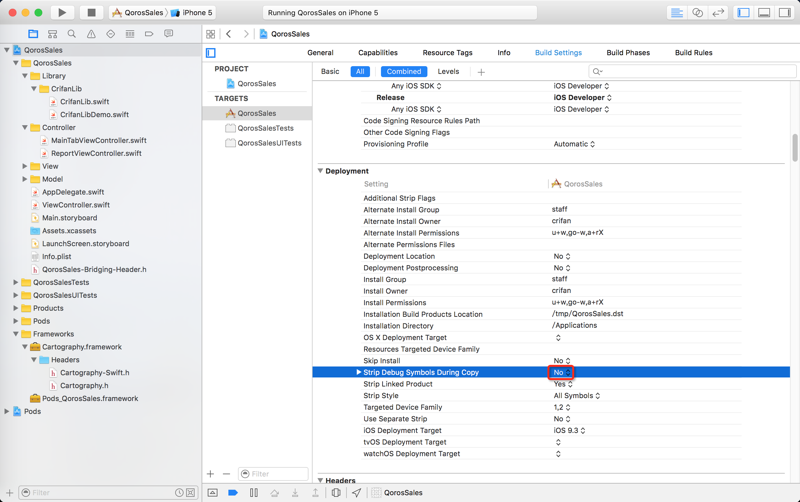Toggle the Debug area pane

(764, 13)
